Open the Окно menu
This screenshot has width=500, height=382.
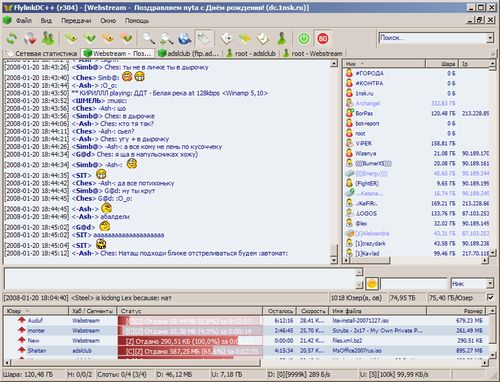point(108,21)
